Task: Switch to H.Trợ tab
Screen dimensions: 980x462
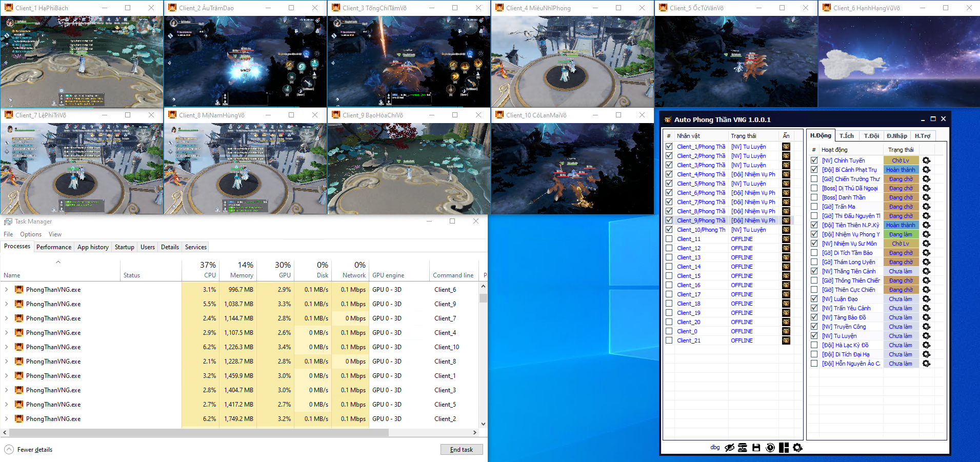Action: pos(923,136)
